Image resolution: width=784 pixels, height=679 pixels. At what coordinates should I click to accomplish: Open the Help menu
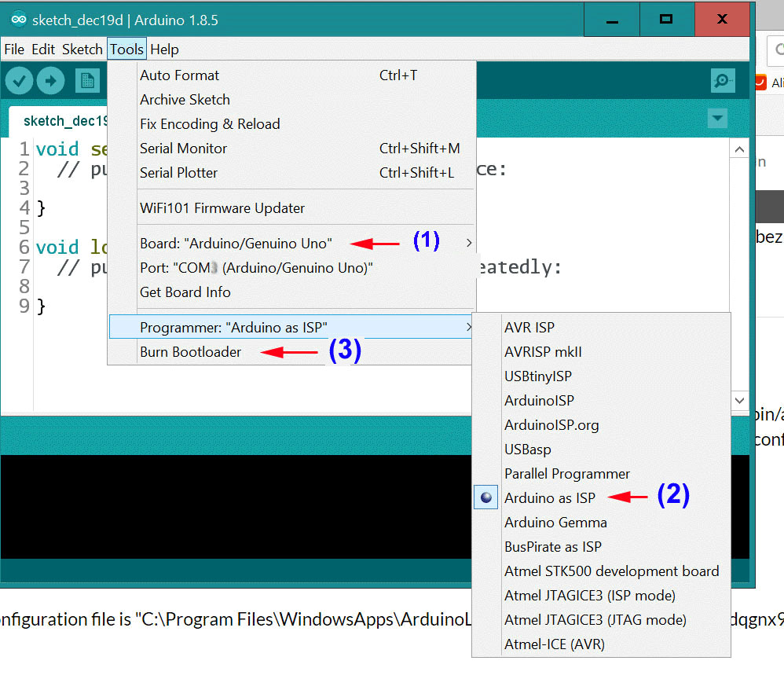tap(164, 49)
